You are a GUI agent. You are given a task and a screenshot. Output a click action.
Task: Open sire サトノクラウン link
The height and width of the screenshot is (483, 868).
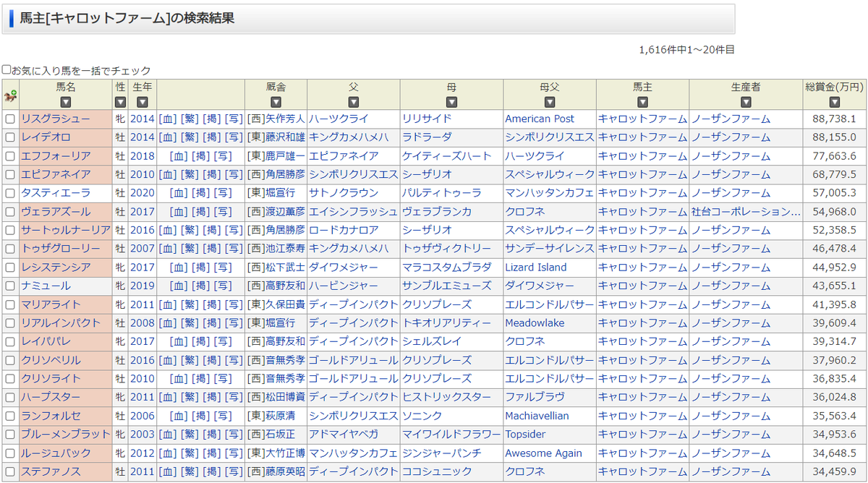coord(344,193)
